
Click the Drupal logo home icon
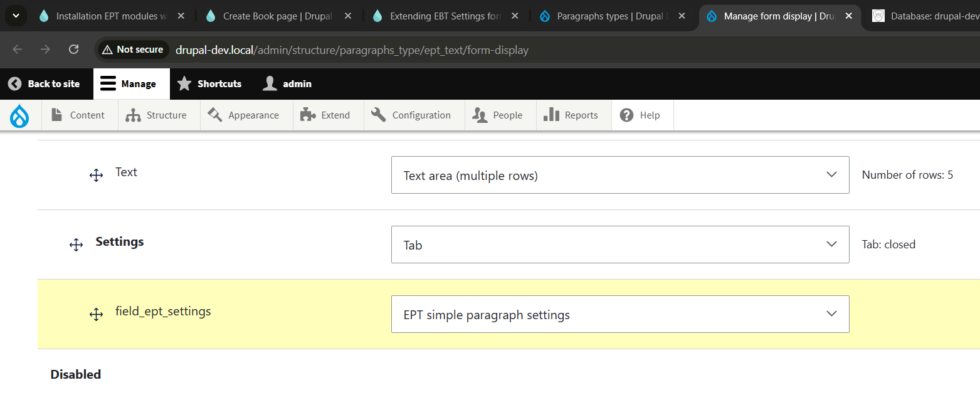tap(20, 115)
